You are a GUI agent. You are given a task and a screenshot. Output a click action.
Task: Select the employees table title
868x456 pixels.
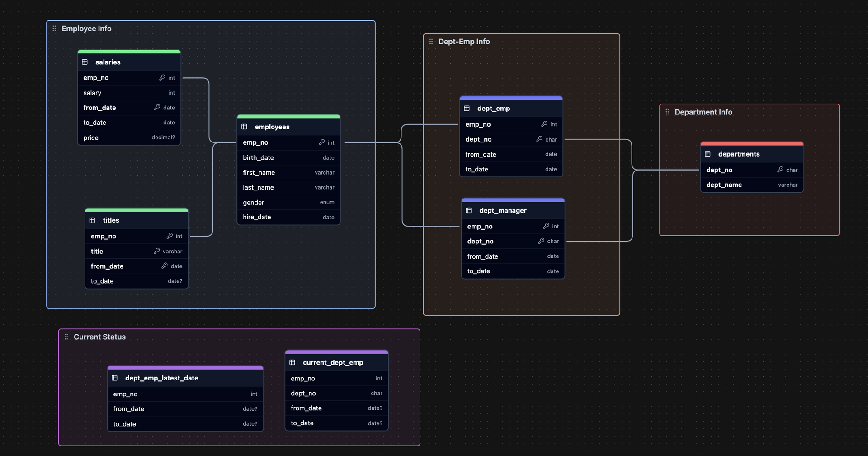click(272, 127)
